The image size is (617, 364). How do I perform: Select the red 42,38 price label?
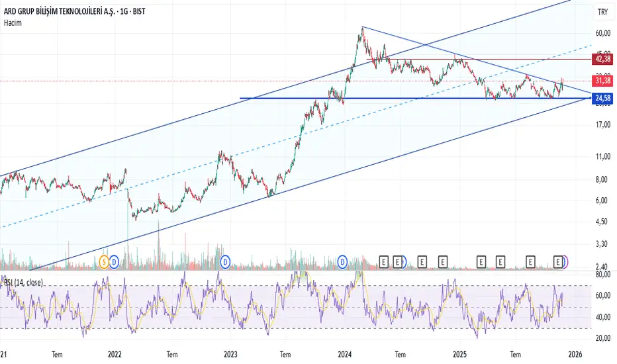pos(602,59)
